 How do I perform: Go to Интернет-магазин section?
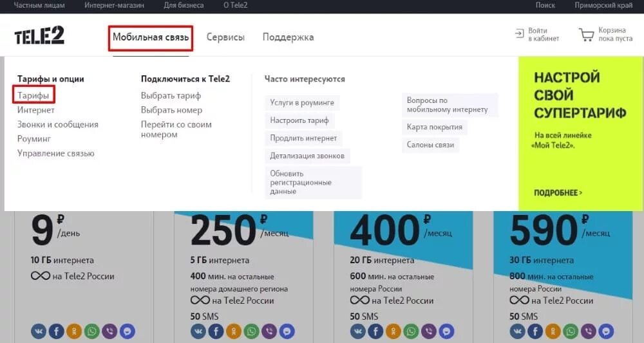[x=114, y=5]
